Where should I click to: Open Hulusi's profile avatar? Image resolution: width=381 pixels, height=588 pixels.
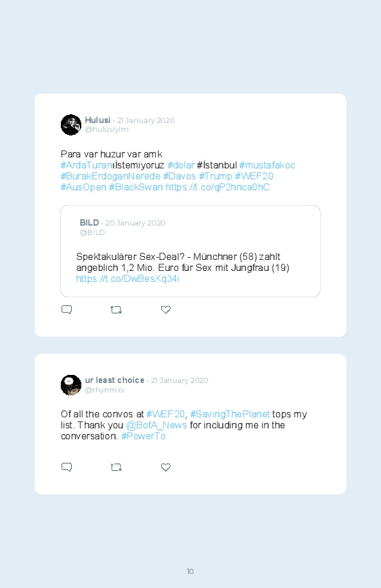tap(71, 125)
